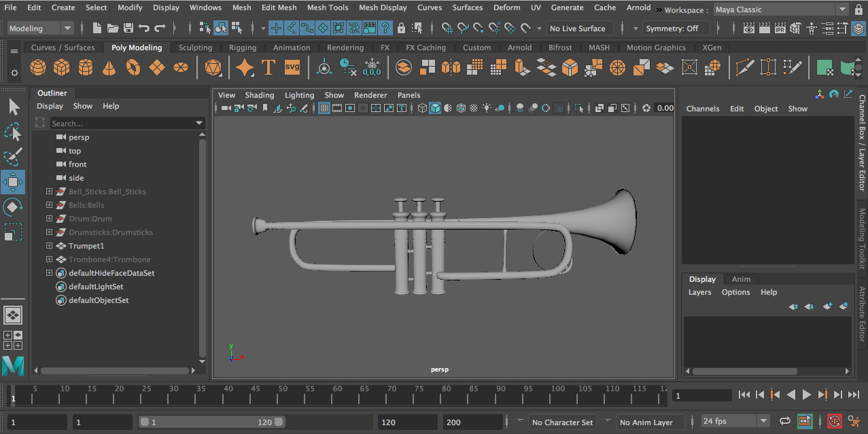Toggle the viewport grid display

tap(324, 108)
